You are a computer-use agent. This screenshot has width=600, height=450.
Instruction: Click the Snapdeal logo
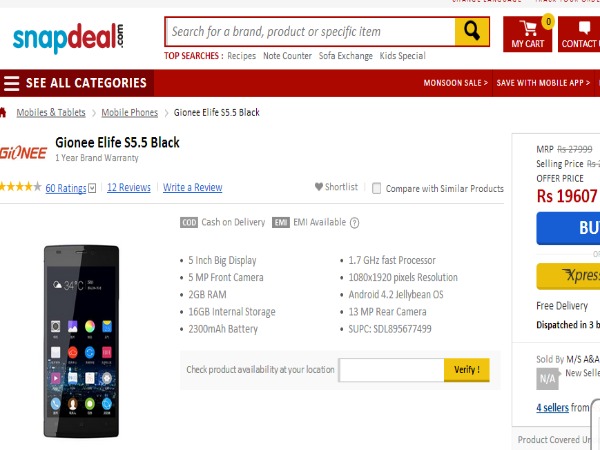click(x=68, y=38)
